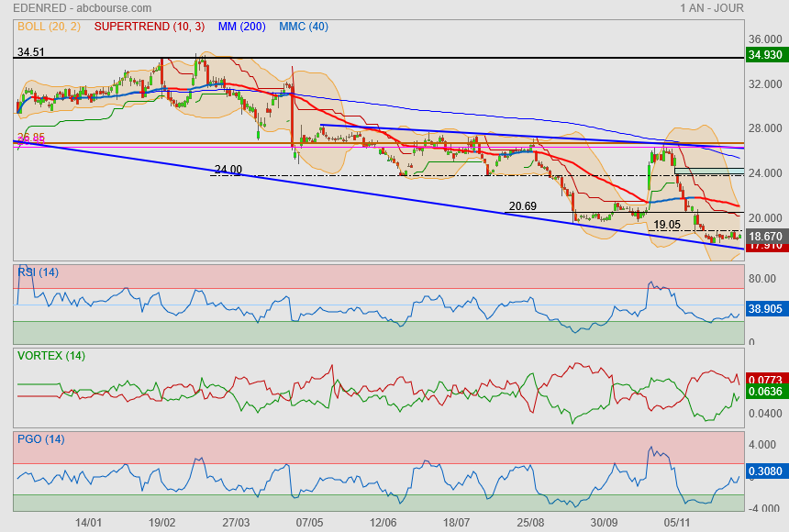
Task: Click the PGO (14) indicator label
Action: (40, 438)
